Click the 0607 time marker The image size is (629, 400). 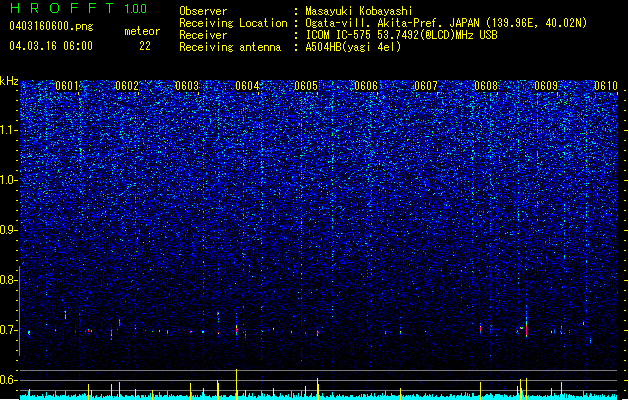pos(426,86)
